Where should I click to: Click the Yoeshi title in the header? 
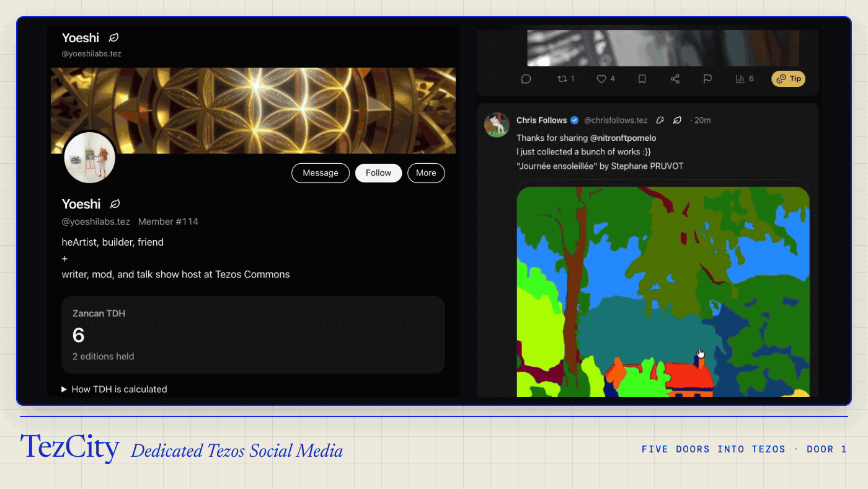coord(81,38)
